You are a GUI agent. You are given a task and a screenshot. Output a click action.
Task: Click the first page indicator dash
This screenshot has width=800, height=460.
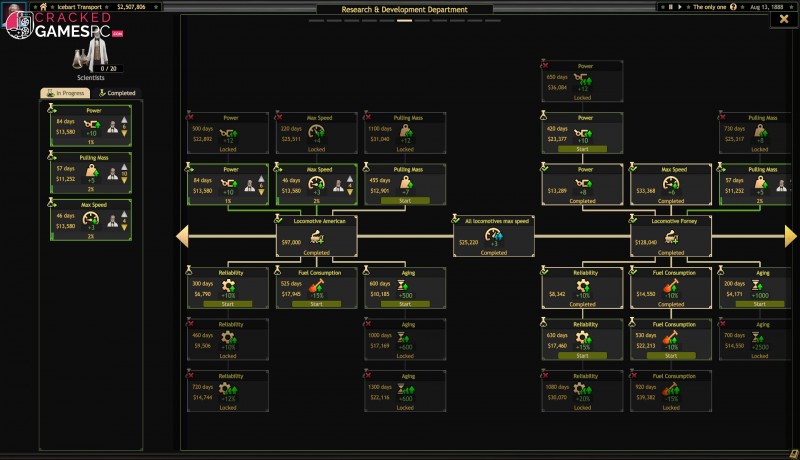point(315,20)
